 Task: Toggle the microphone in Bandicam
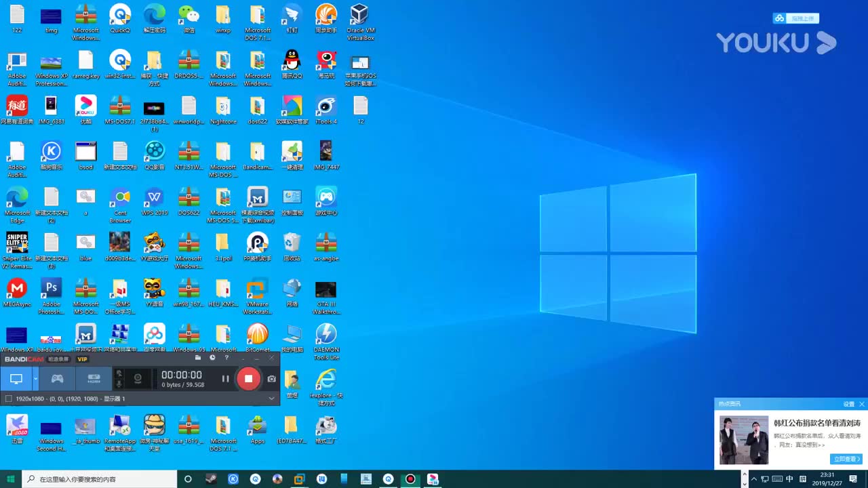(119, 384)
